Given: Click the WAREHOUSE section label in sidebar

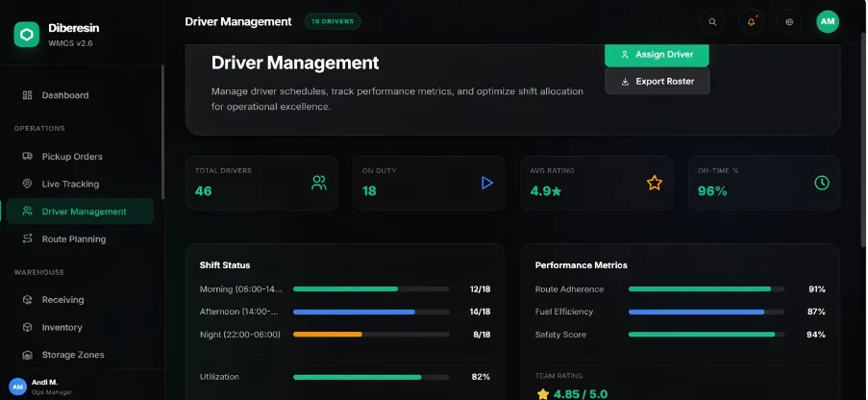Looking at the screenshot, I should click(x=38, y=272).
